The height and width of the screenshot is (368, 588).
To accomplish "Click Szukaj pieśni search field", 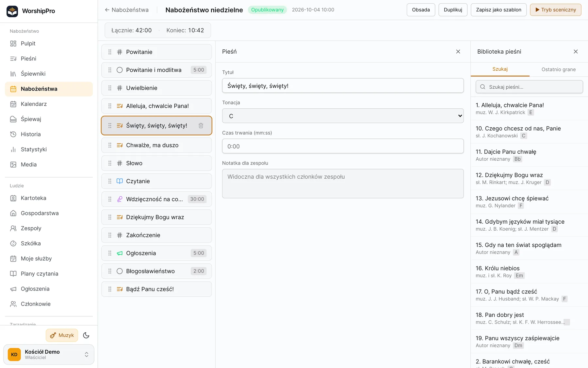I will coord(529,87).
